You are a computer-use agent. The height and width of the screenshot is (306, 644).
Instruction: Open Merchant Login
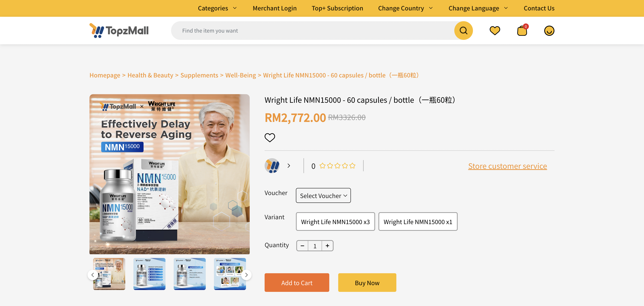(x=274, y=8)
